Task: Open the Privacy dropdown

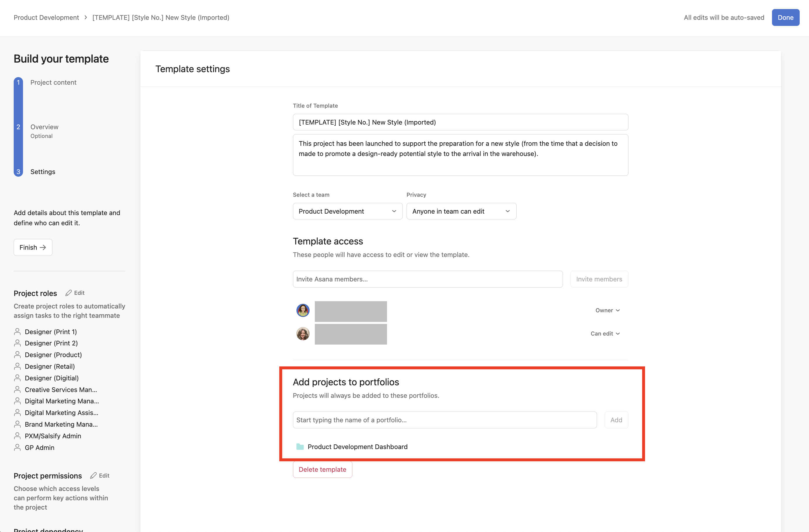Action: [x=461, y=211]
